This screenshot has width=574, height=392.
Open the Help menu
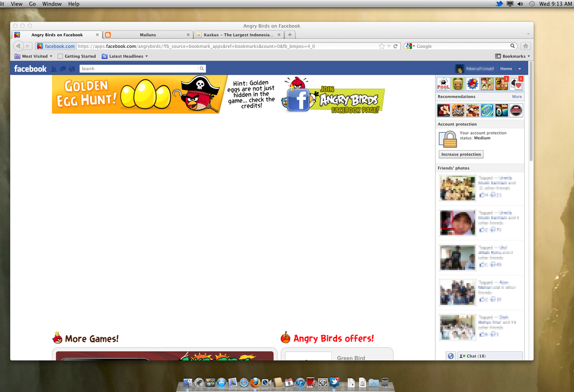74,4
